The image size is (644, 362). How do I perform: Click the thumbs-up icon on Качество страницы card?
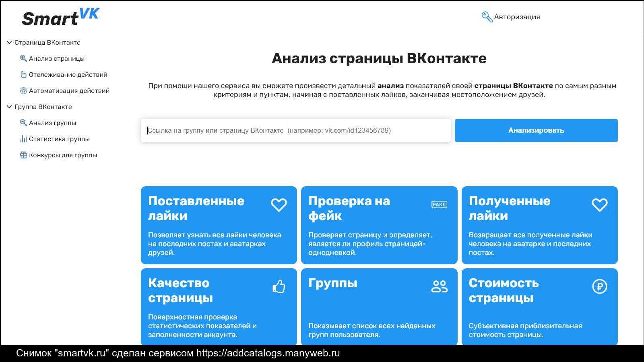click(x=279, y=286)
